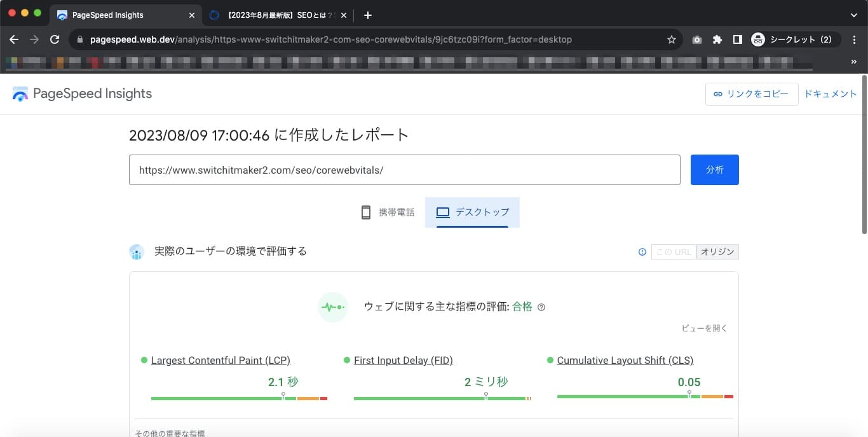This screenshot has height=437, width=868.
Task: Click the 分析 button
Action: click(715, 170)
